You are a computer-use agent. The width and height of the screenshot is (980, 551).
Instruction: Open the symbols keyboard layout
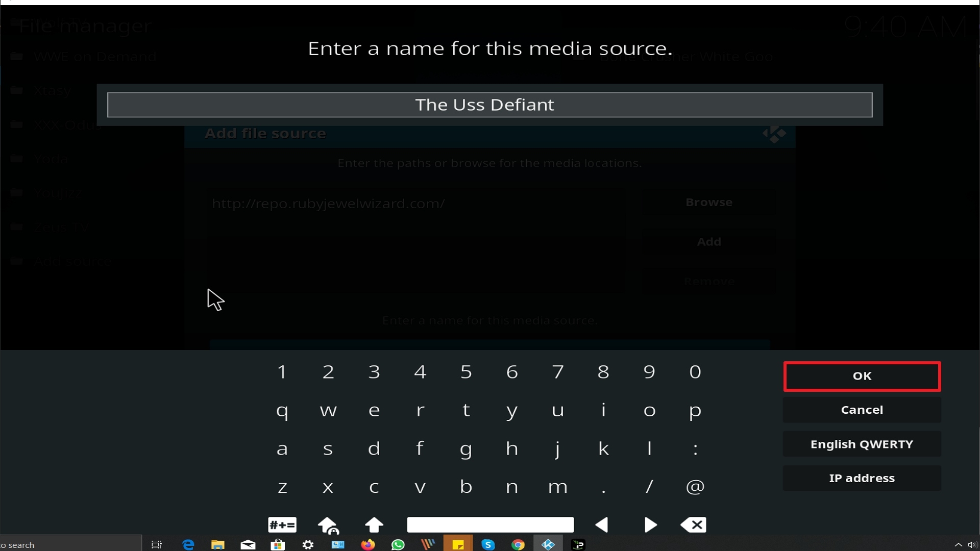(282, 524)
